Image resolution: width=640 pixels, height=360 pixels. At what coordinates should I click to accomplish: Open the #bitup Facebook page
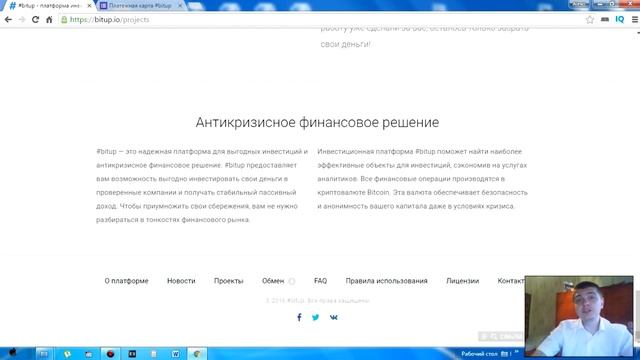pyautogui.click(x=299, y=317)
